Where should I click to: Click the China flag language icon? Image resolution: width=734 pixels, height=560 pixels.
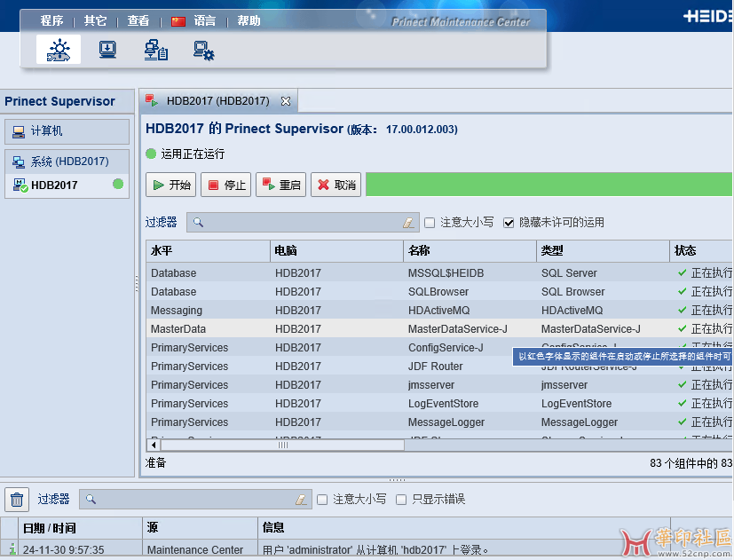[178, 21]
